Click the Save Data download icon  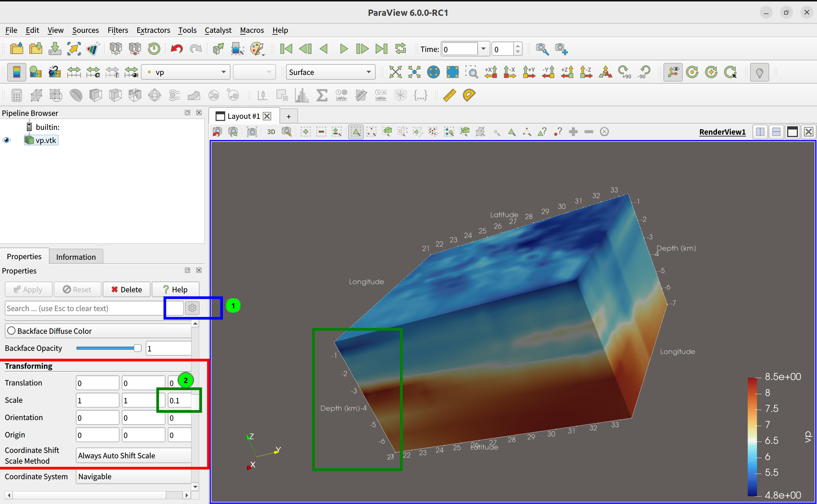click(55, 49)
